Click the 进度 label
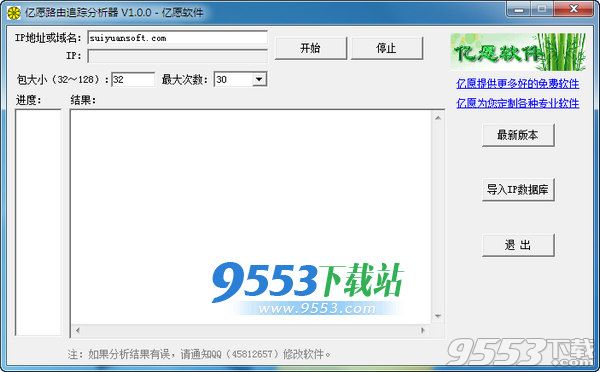The width and height of the screenshot is (600, 372). coord(29,100)
